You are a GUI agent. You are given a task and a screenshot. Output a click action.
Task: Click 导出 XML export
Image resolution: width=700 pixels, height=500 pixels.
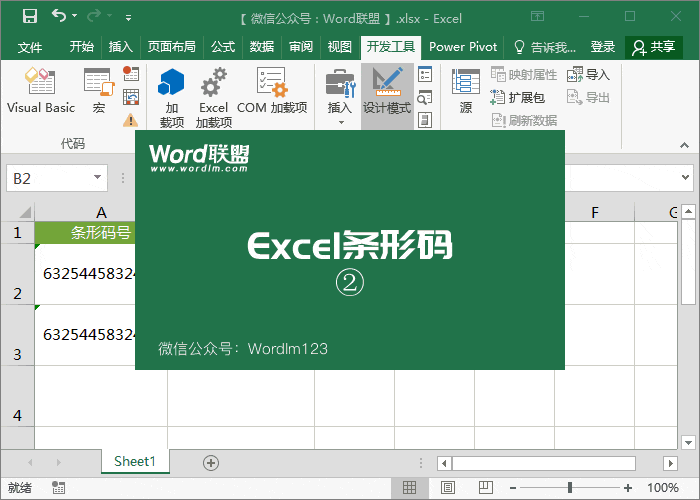tap(588, 97)
